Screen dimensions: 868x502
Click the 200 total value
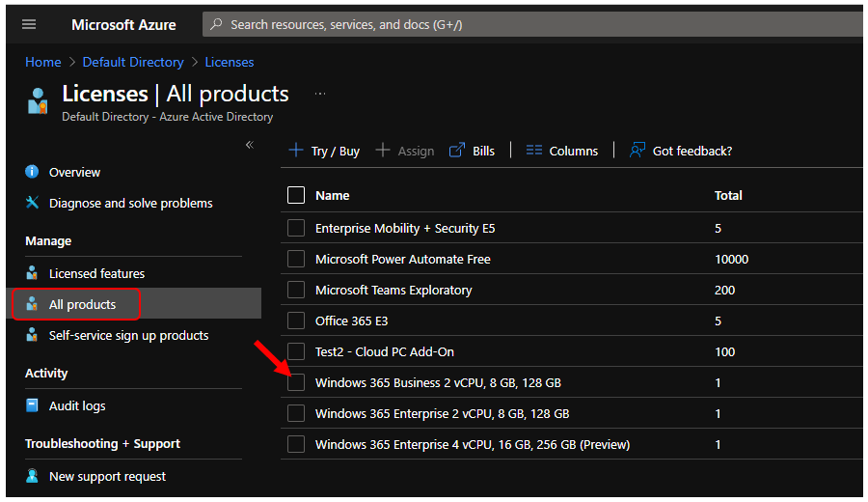coord(724,290)
